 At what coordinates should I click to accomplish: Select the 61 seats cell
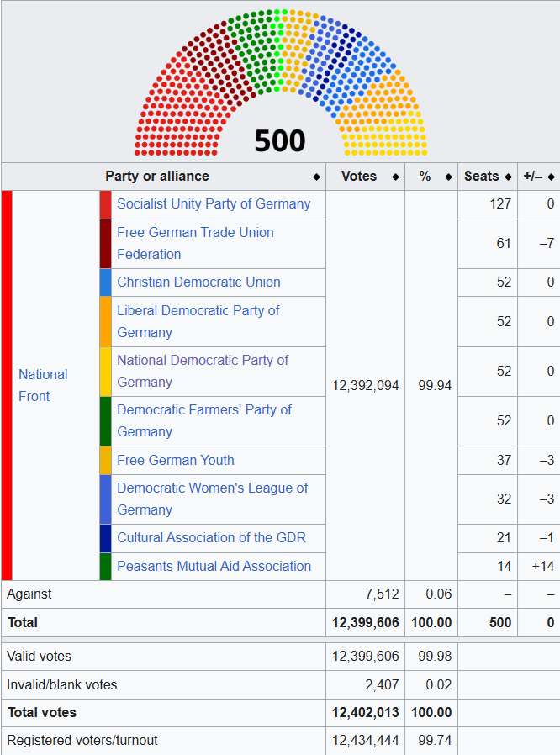click(x=488, y=244)
